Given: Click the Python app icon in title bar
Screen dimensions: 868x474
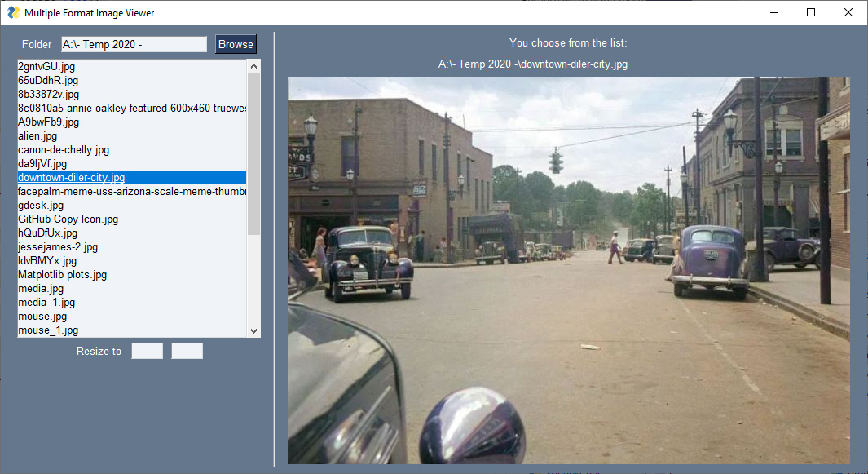Looking at the screenshot, I should [13, 12].
